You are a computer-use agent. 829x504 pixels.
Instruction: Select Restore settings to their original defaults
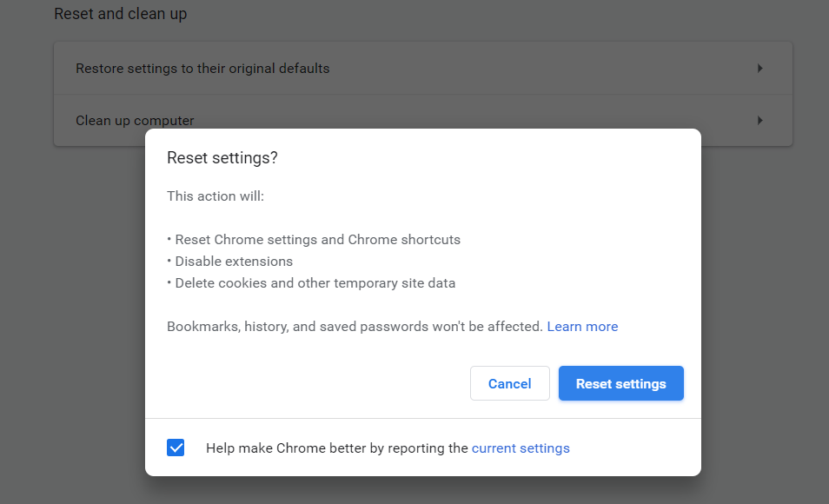[x=202, y=68]
